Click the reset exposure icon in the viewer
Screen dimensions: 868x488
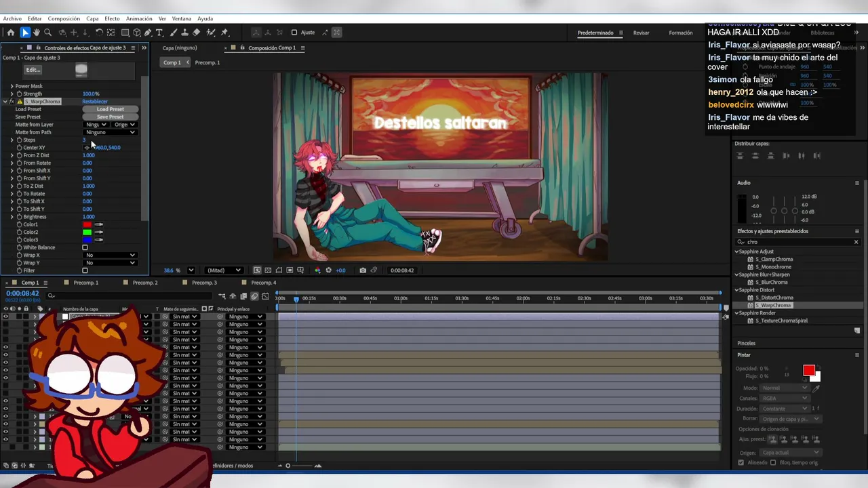(329, 270)
